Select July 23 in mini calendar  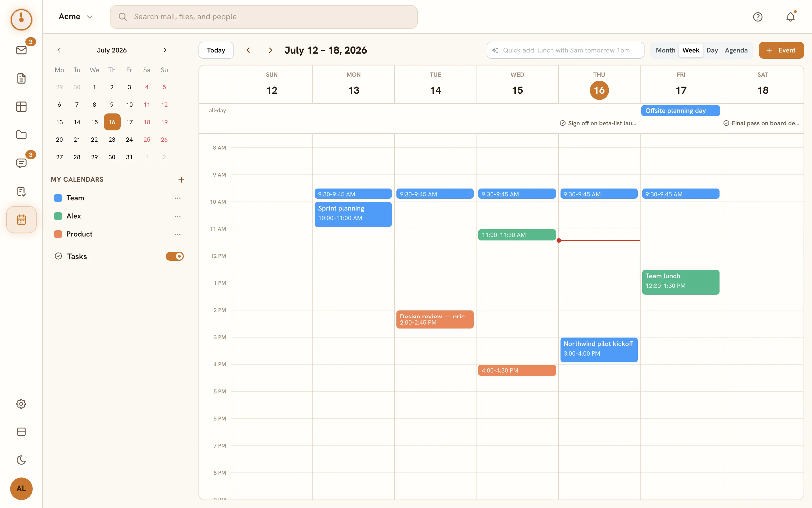click(112, 140)
